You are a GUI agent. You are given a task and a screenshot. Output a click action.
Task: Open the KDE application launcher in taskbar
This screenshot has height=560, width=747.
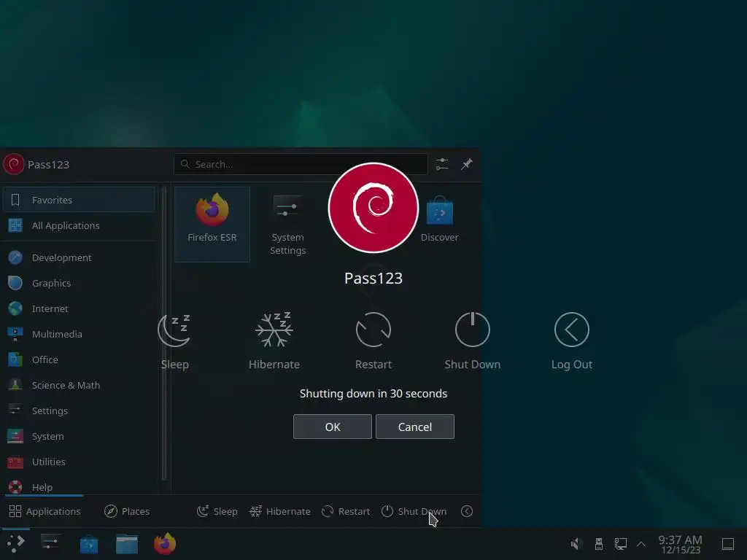tap(15, 543)
